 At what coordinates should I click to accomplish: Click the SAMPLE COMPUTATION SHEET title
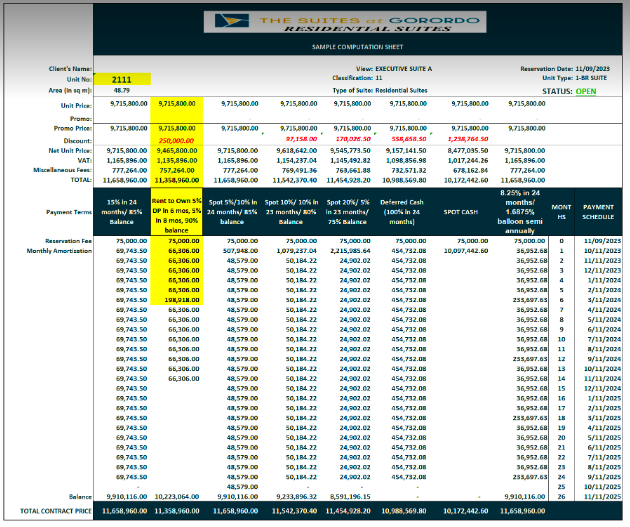click(x=316, y=47)
